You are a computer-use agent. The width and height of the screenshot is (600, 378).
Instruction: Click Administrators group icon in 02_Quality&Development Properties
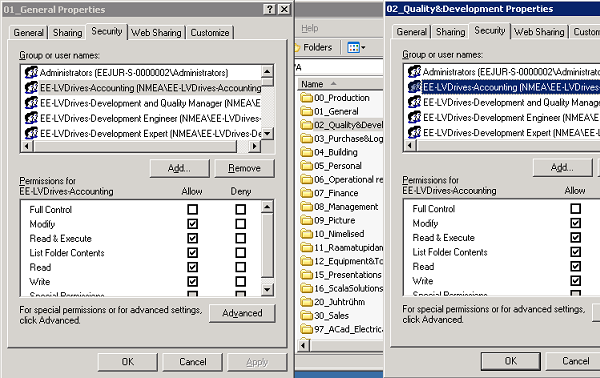414,72
